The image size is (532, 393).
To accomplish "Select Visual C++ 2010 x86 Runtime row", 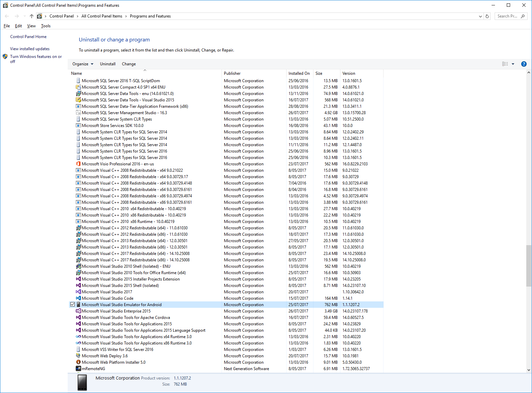I will pos(226,222).
